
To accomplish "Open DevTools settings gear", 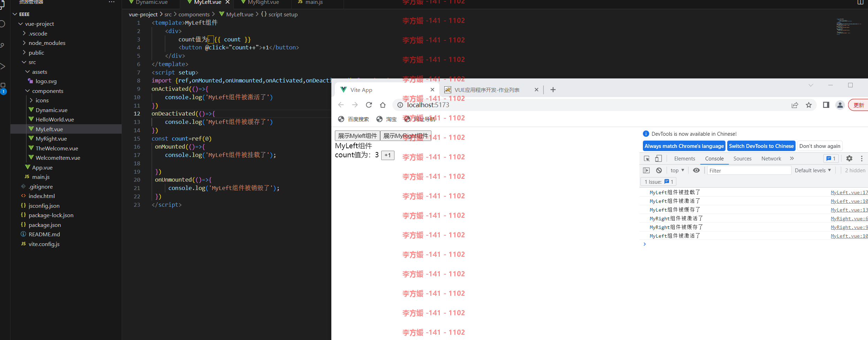I will (x=850, y=158).
